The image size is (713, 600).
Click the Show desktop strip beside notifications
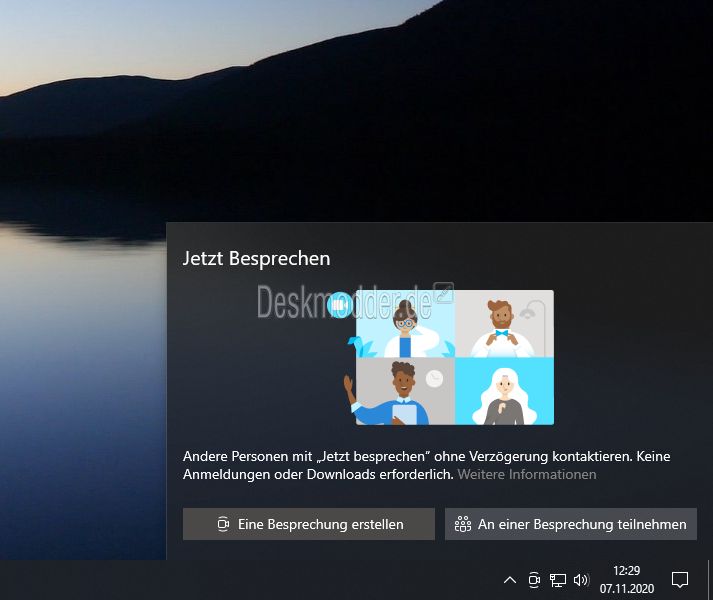[x=709, y=580]
